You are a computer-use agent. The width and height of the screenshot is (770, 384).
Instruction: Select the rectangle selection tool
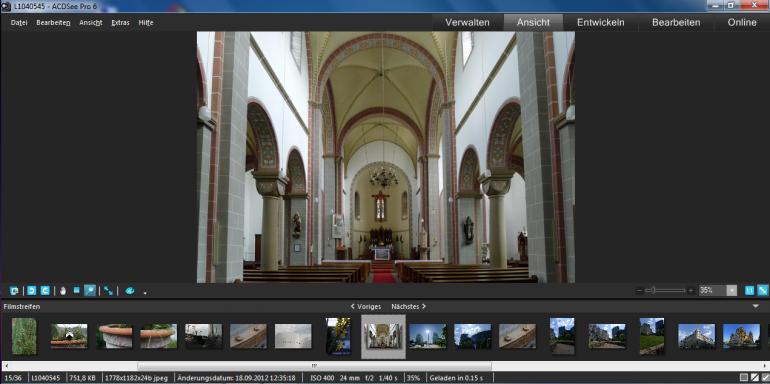pyautogui.click(x=77, y=290)
